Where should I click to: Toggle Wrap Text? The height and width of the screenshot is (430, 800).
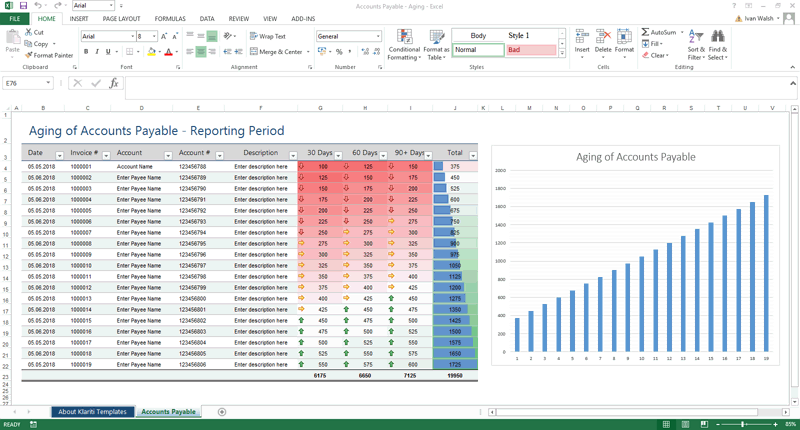pyautogui.click(x=267, y=36)
